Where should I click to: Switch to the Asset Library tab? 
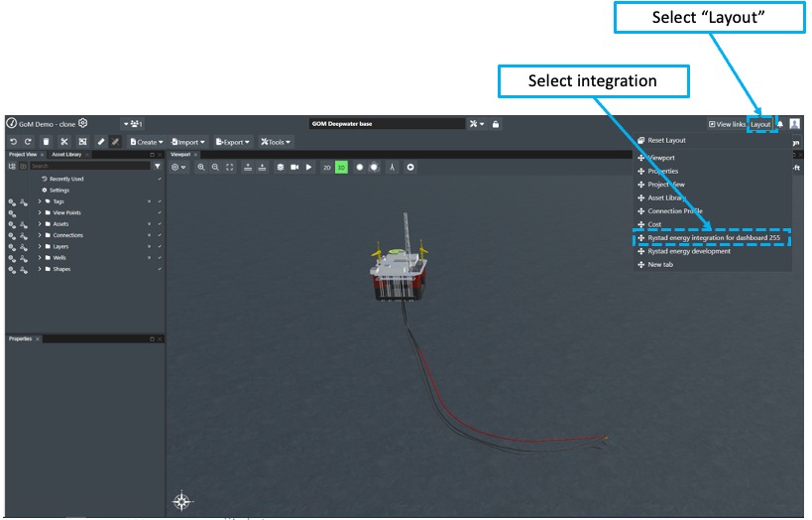65,155
